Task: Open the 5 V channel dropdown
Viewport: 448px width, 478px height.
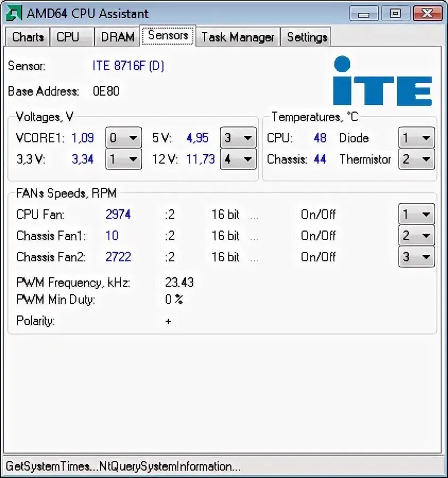Action: tap(238, 138)
